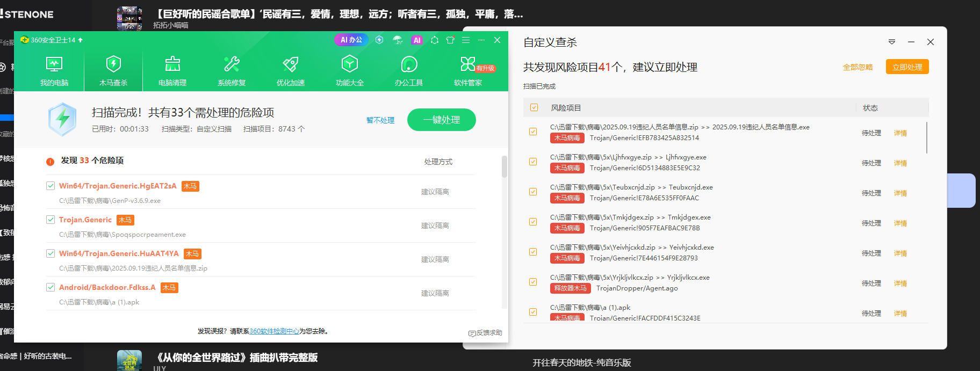Click the ListenOne logo
The image size is (980, 371).
(x=27, y=14)
